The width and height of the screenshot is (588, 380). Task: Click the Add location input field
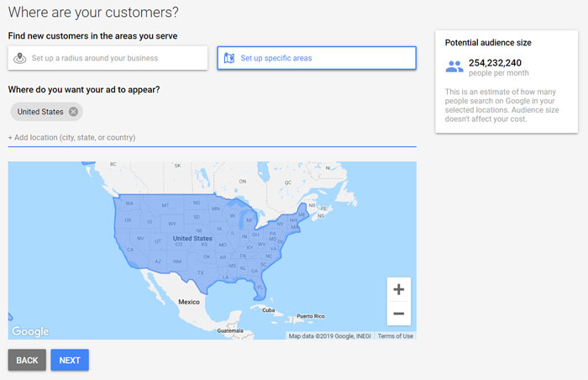(x=212, y=137)
